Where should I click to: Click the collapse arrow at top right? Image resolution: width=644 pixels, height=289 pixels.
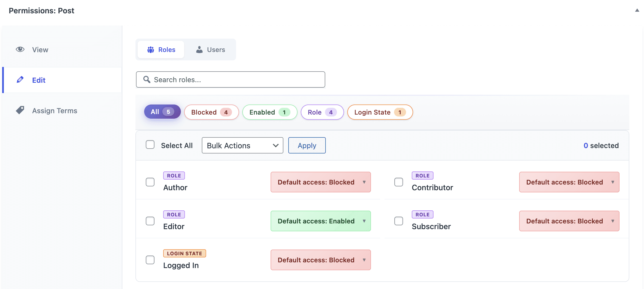click(637, 10)
